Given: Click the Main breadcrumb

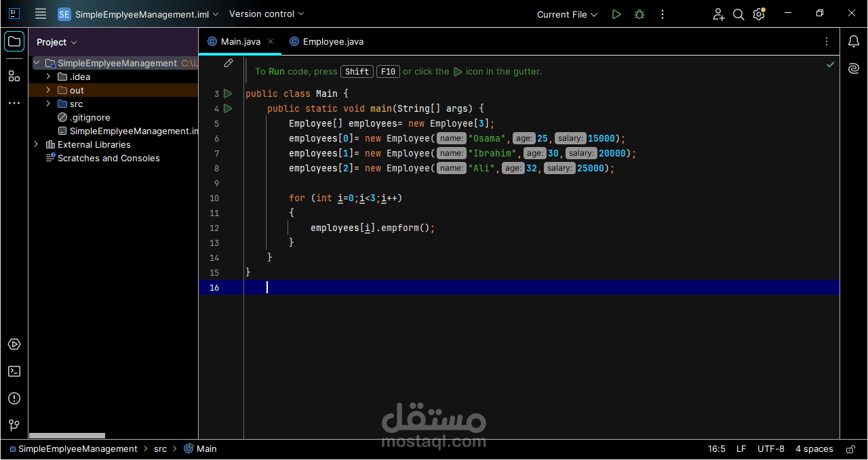Looking at the screenshot, I should [201, 448].
